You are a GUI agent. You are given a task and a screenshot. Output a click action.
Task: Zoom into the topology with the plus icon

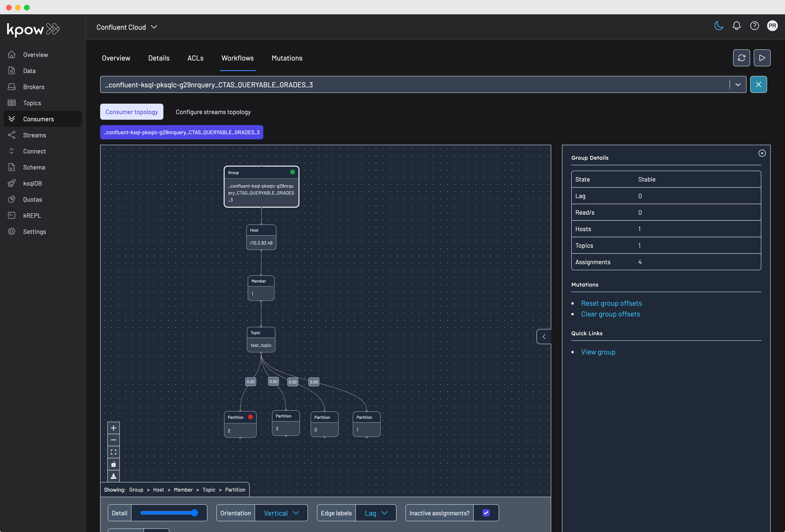(114, 428)
